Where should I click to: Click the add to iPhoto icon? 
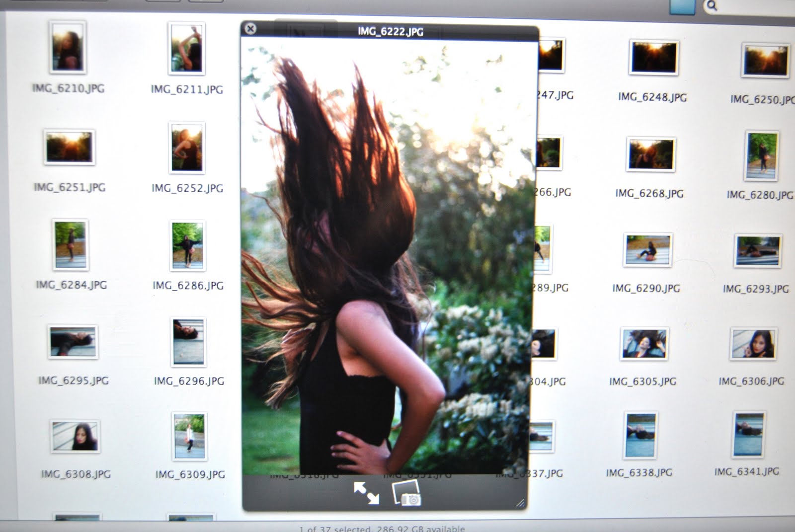click(x=406, y=494)
